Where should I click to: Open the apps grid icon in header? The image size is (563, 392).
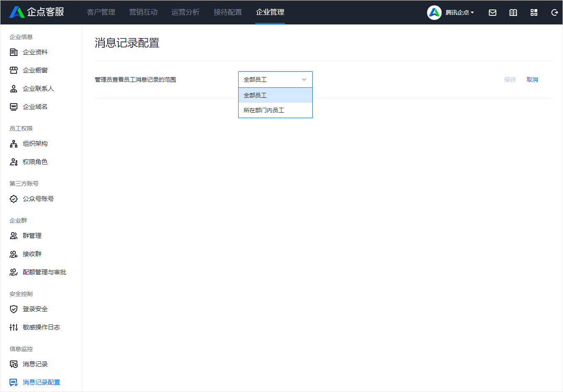pyautogui.click(x=534, y=12)
